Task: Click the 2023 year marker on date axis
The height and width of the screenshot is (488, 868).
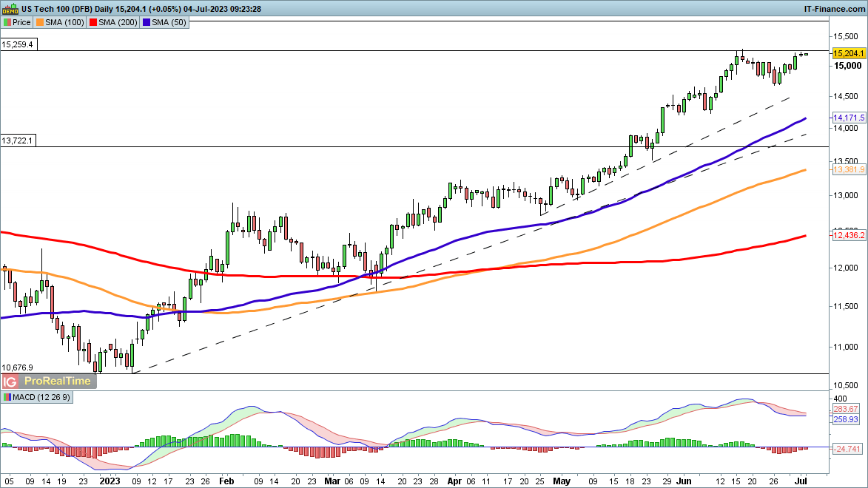Action: coord(110,481)
